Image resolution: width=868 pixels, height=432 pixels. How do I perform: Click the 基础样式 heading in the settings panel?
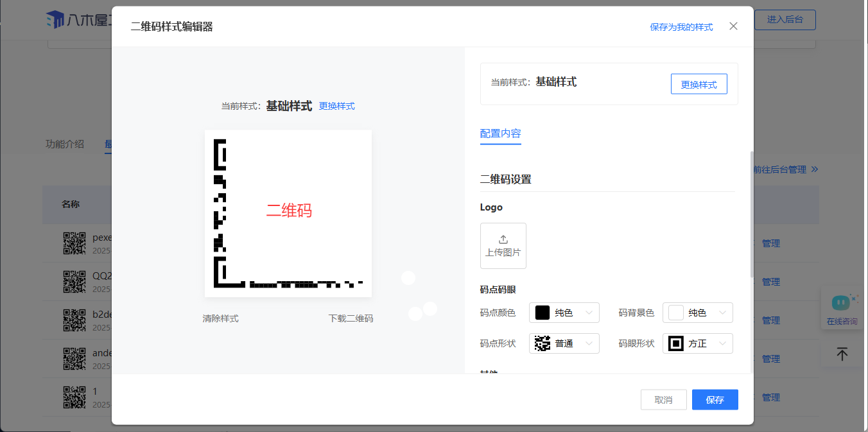click(x=556, y=82)
